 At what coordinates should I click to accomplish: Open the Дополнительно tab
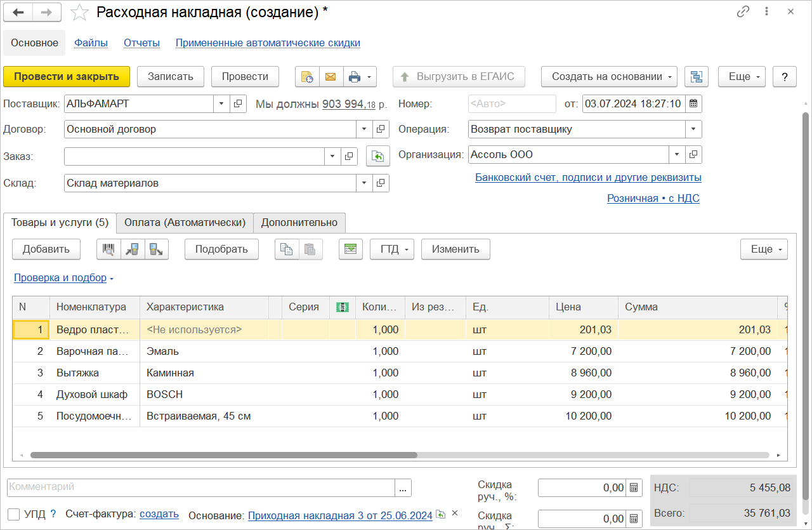point(299,223)
